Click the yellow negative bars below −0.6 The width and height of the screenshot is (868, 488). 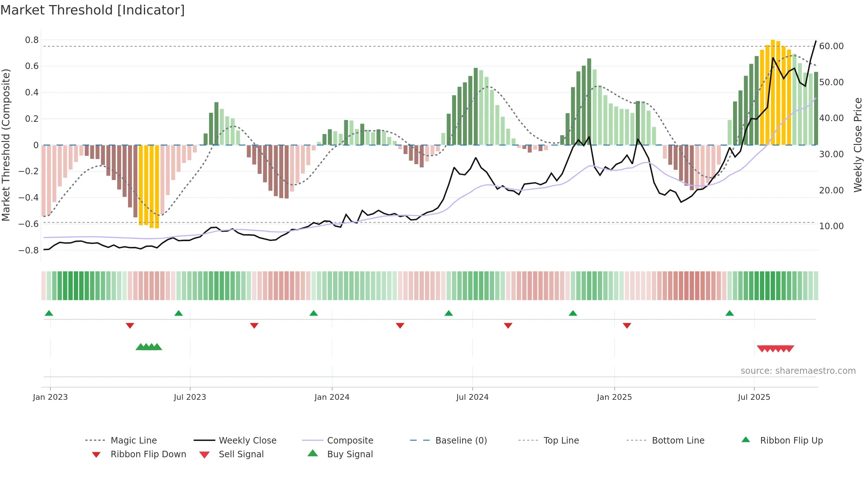click(x=149, y=186)
